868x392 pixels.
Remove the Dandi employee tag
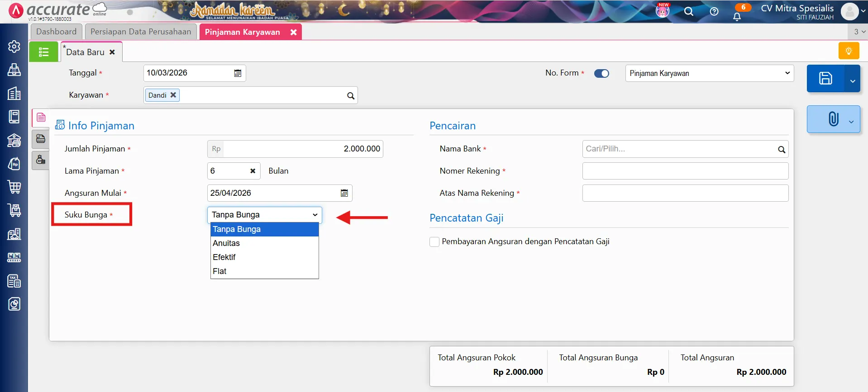[173, 95]
